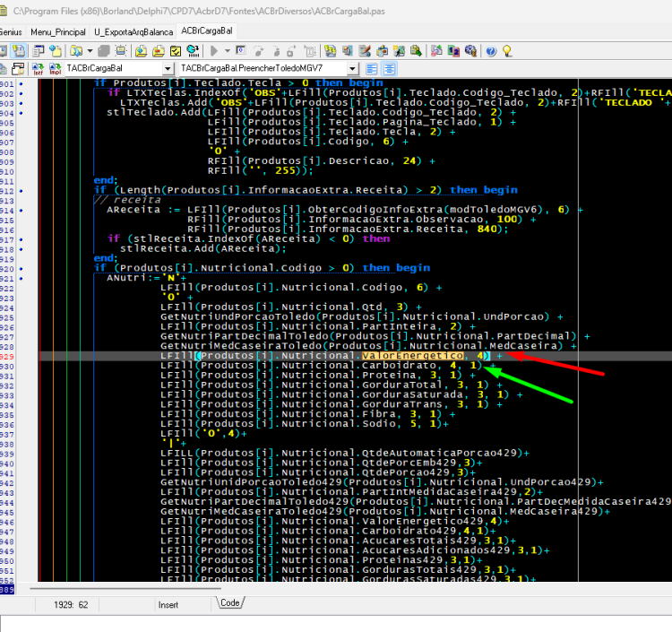Image resolution: width=672 pixels, height=632 pixels.
Task: Select the ACBrCargaBal editor tab
Action: click(x=207, y=30)
